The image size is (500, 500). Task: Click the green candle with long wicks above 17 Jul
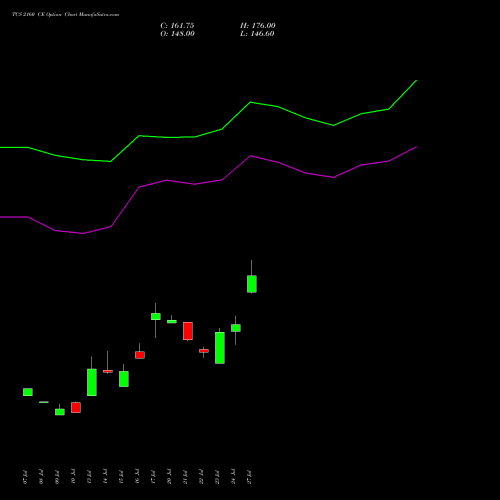(156, 316)
